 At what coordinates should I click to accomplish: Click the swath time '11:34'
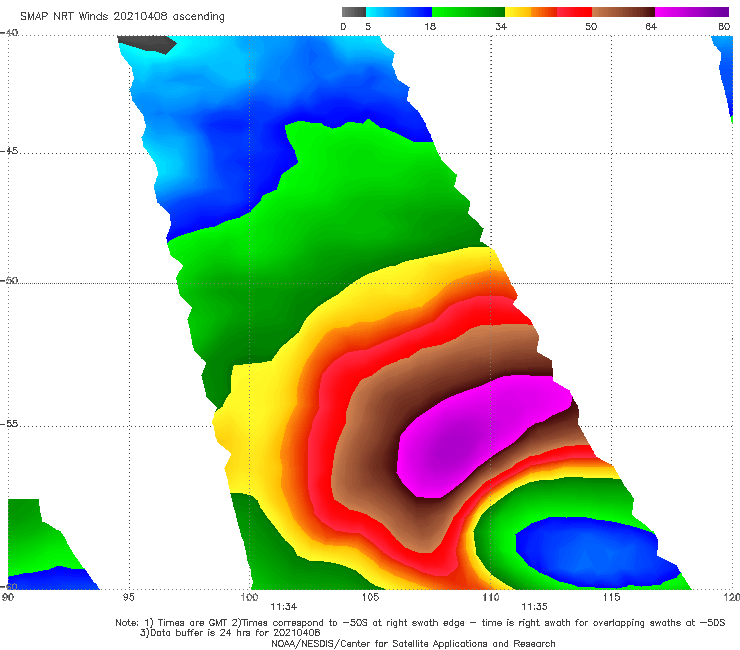(x=284, y=607)
